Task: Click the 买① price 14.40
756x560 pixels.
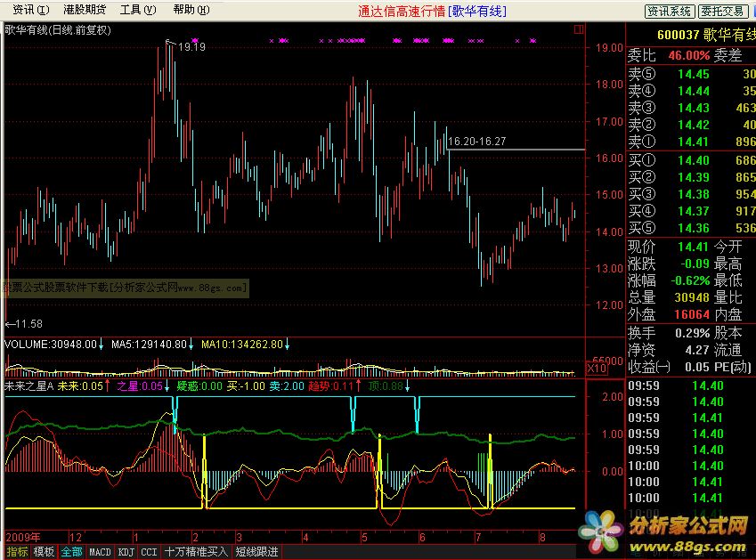Action: pyautogui.click(x=694, y=160)
